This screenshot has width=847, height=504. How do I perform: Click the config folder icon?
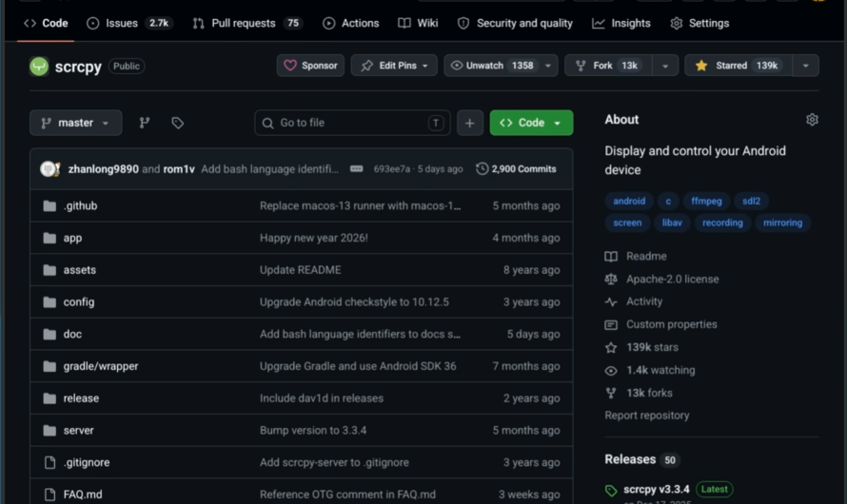click(x=49, y=302)
